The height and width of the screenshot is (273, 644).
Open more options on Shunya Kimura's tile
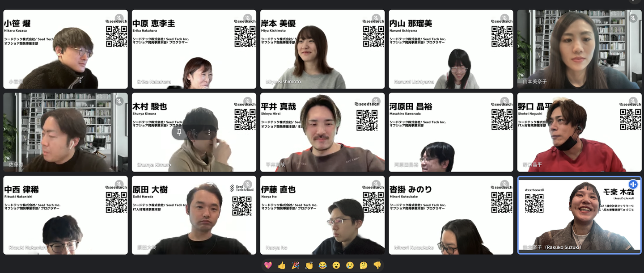pyautogui.click(x=209, y=133)
